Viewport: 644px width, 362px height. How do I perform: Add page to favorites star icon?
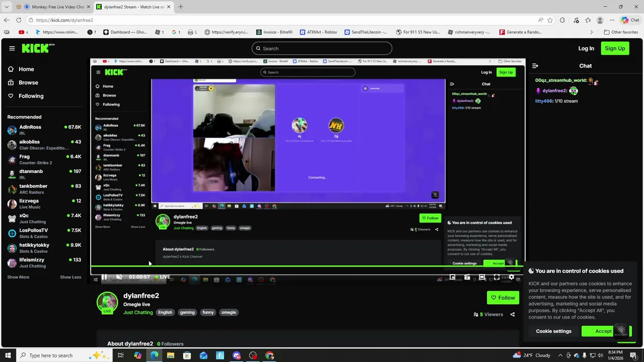(x=550, y=20)
